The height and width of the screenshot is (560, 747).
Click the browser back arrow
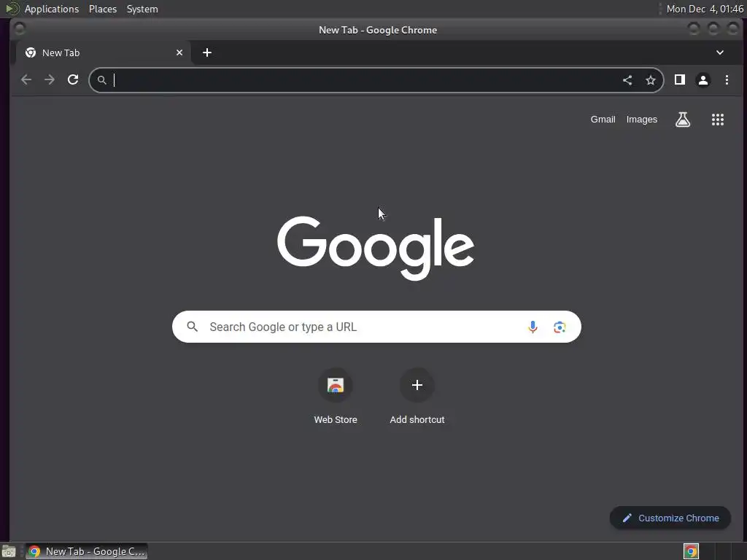(26, 80)
